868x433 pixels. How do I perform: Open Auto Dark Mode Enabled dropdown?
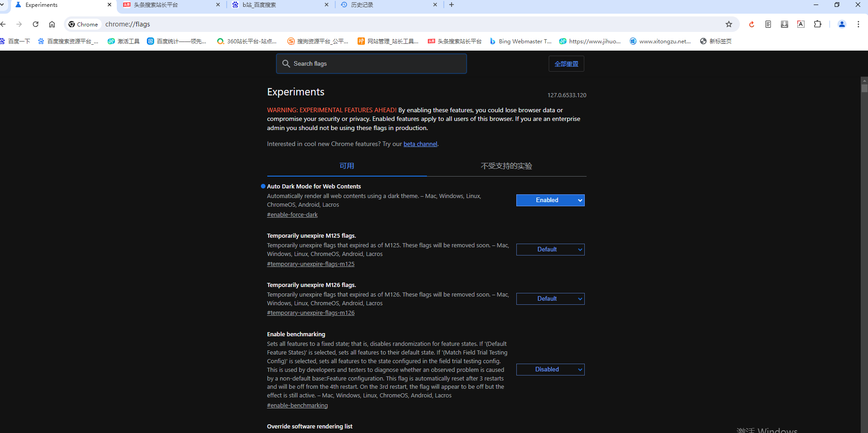click(x=550, y=200)
